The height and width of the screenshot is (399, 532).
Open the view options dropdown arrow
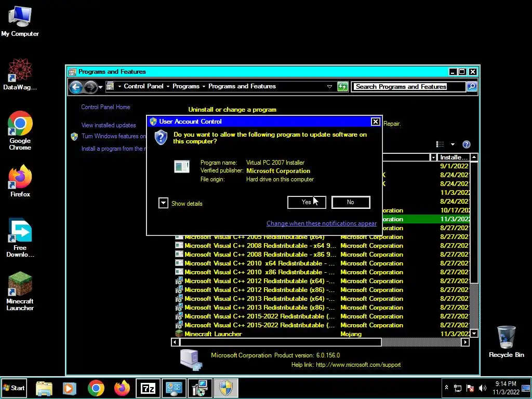(x=453, y=144)
